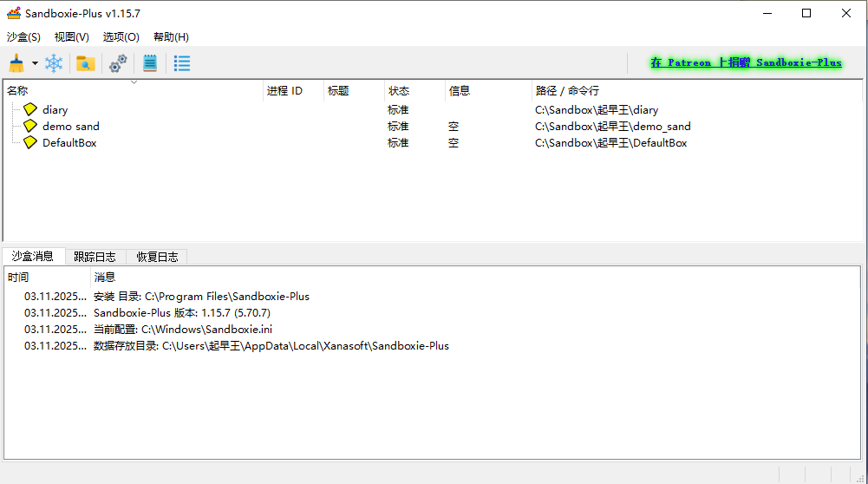Open the Patreon donate Sandboxie-Plus link
The width and height of the screenshot is (868, 484).
747,62
